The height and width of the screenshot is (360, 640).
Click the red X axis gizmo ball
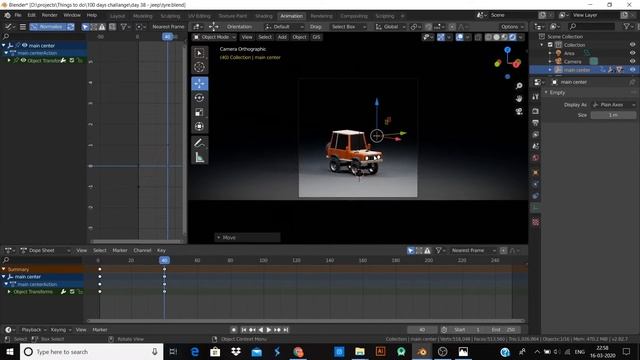click(517, 63)
